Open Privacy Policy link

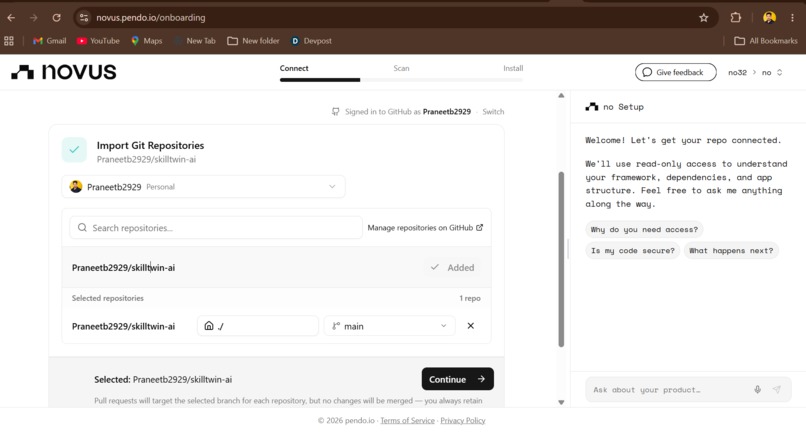pos(463,420)
